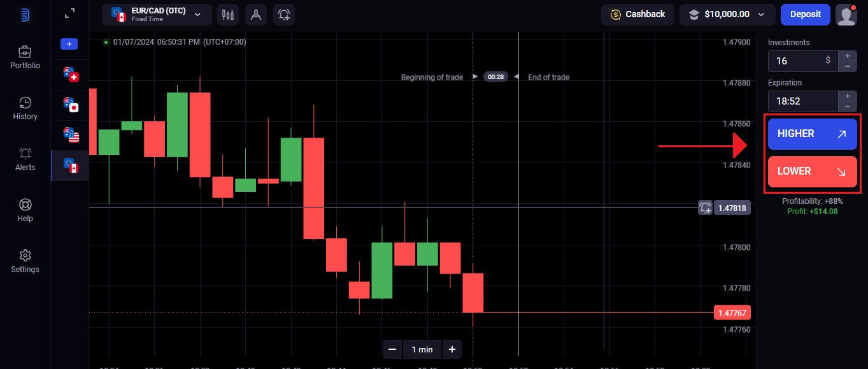Increase the investment amount with plus
Image resolution: width=868 pixels, height=369 pixels.
click(847, 56)
